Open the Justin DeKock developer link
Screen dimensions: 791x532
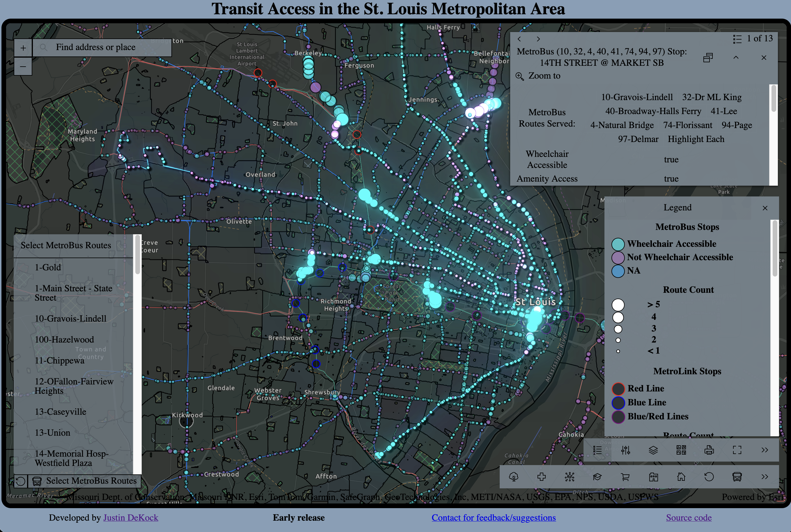(x=131, y=517)
